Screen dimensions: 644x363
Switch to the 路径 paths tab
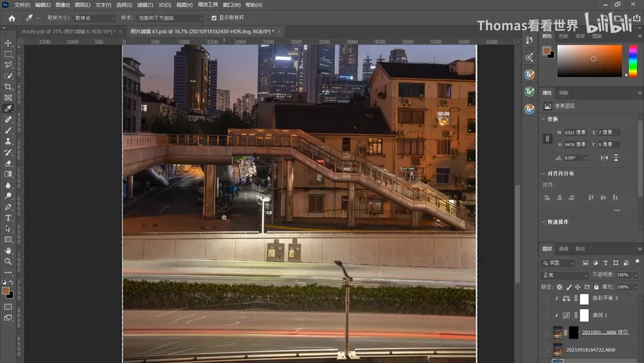(580, 249)
